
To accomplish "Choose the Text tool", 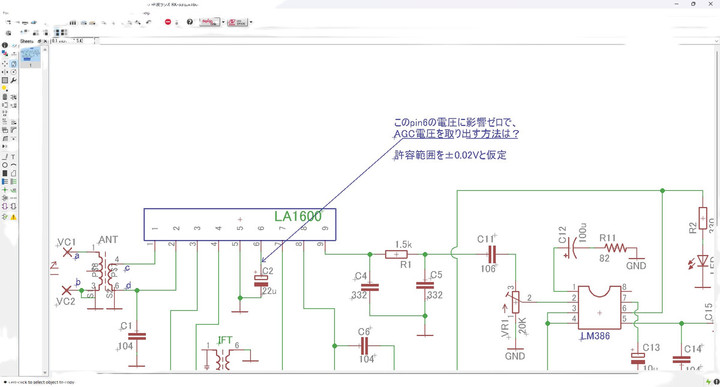I will [13, 157].
